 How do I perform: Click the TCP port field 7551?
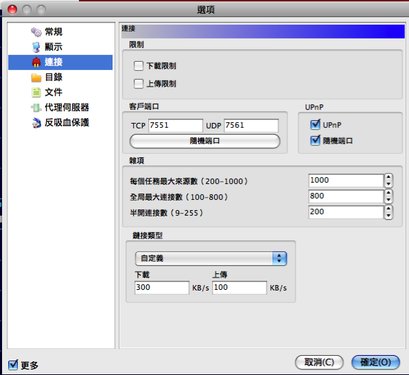(175, 126)
